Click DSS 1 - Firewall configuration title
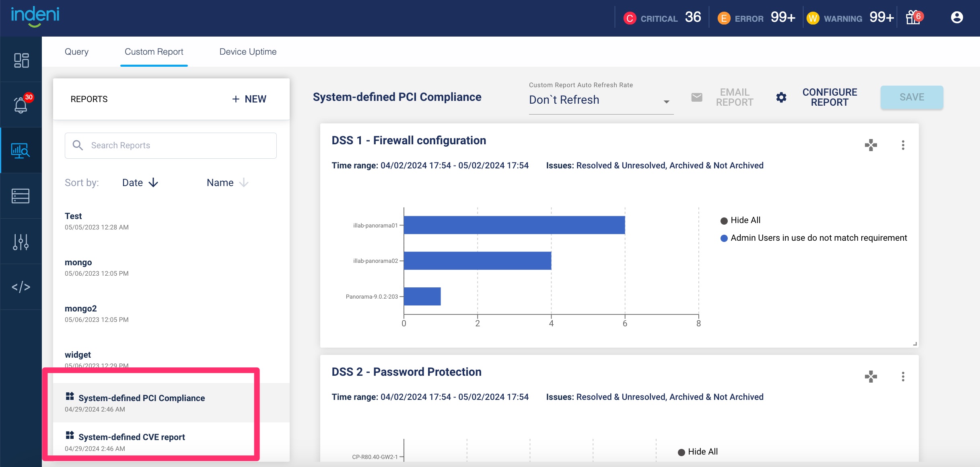Screen dimensions: 980x467 pyautogui.click(x=409, y=140)
